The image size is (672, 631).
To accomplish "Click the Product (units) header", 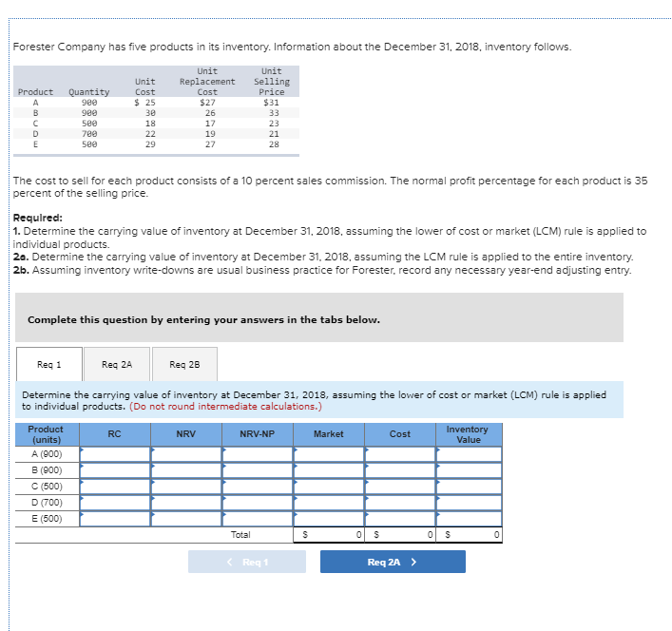I will [48, 434].
